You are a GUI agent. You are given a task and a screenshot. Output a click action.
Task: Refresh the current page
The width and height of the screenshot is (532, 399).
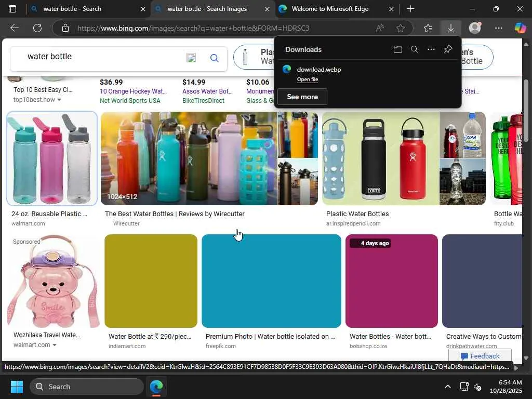pos(37,28)
